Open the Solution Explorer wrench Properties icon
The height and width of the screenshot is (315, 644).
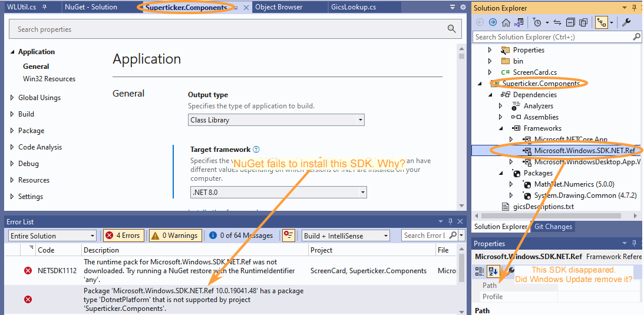(x=626, y=22)
